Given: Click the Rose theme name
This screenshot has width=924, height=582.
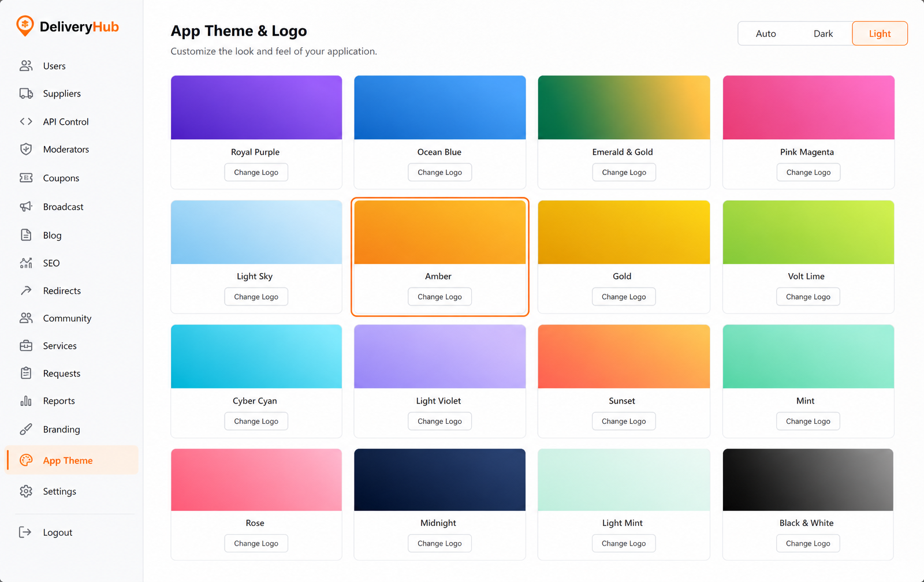Looking at the screenshot, I should pyautogui.click(x=255, y=523).
